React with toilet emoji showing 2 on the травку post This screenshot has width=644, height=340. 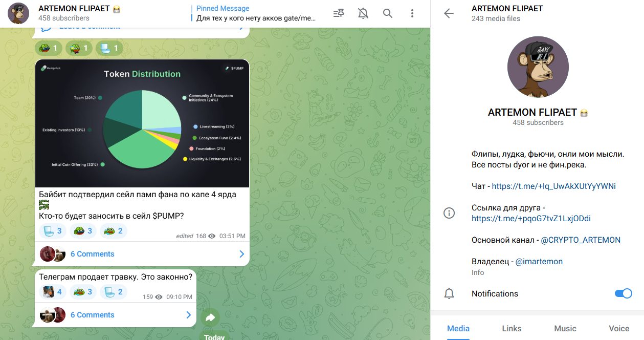[x=113, y=292]
